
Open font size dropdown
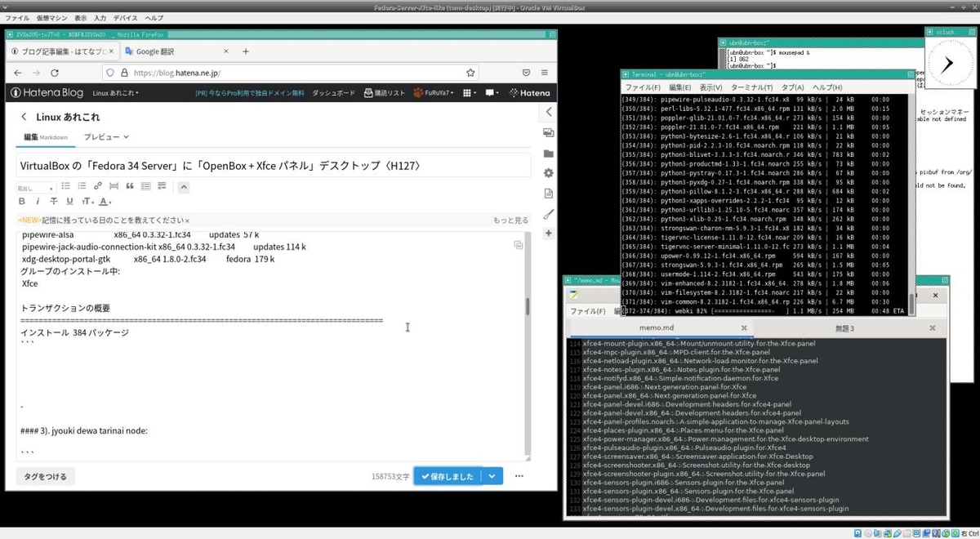pos(87,202)
